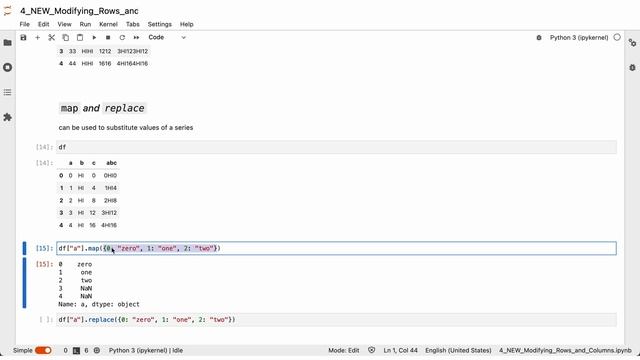
Task: Click the notebook title 4_NEW_Modifying_Rows_anc
Action: [79, 11]
